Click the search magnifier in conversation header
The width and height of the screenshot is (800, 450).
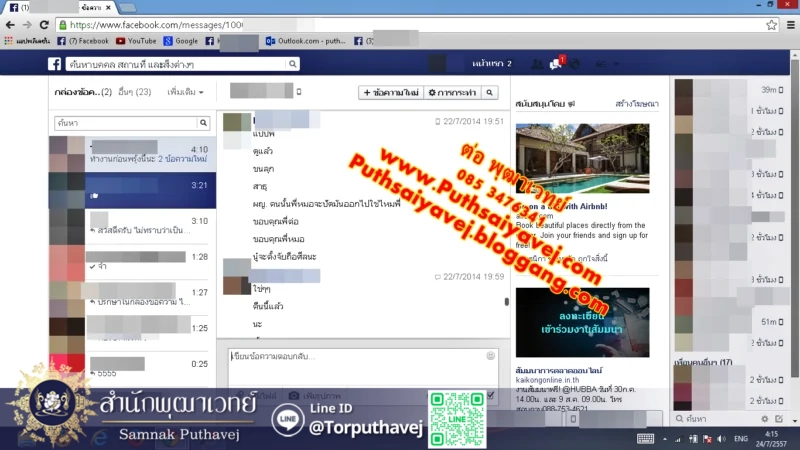pos(489,92)
